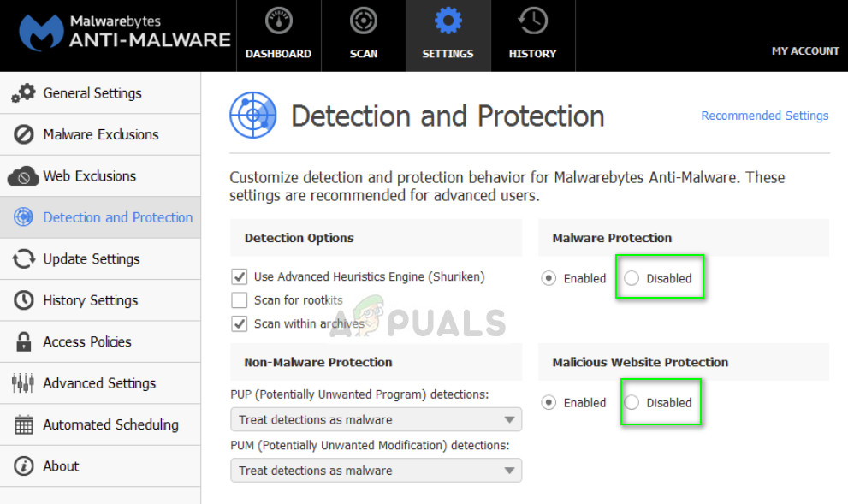Click the Dashboard gauge icon
Image resolution: width=848 pixels, height=504 pixels.
278,20
